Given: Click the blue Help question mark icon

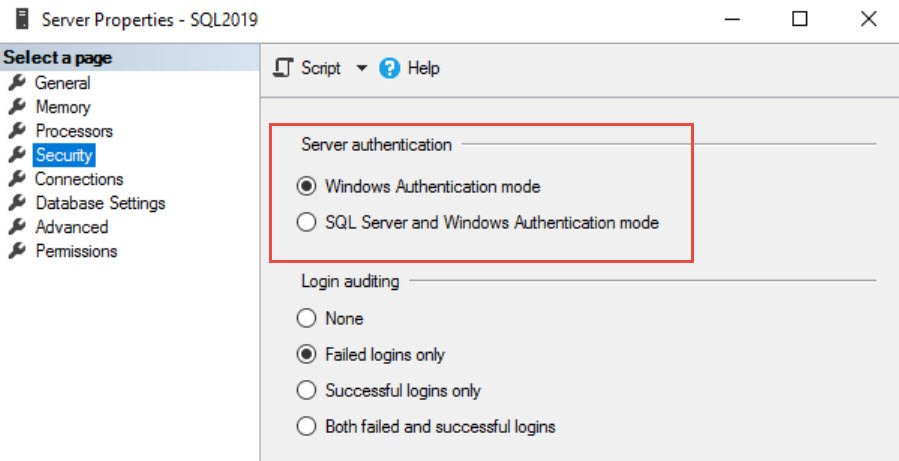Looking at the screenshot, I should (389, 69).
